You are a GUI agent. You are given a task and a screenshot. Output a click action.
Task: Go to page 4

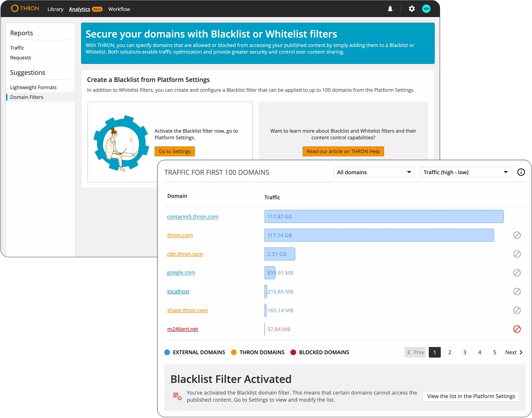click(x=480, y=352)
